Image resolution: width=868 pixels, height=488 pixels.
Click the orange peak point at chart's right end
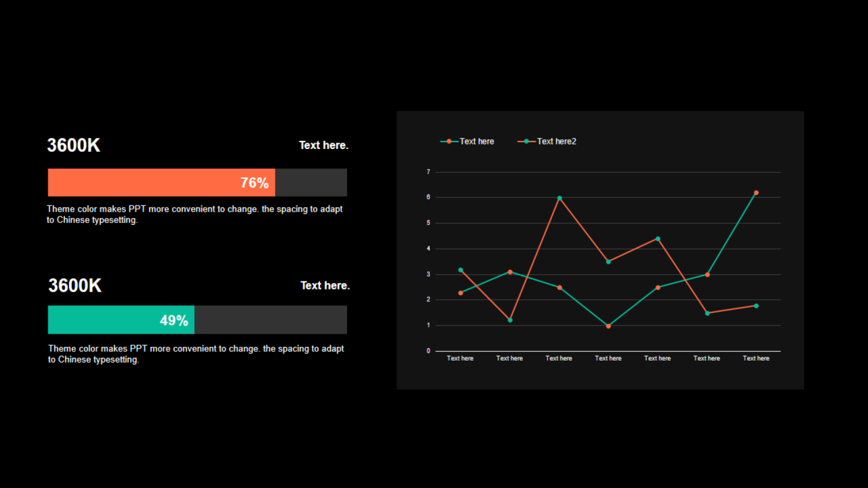tap(756, 193)
